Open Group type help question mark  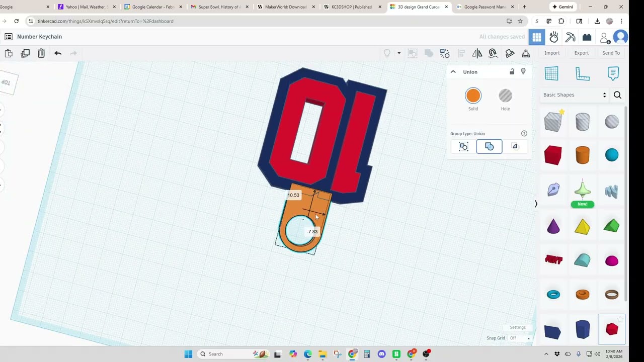coord(524,133)
